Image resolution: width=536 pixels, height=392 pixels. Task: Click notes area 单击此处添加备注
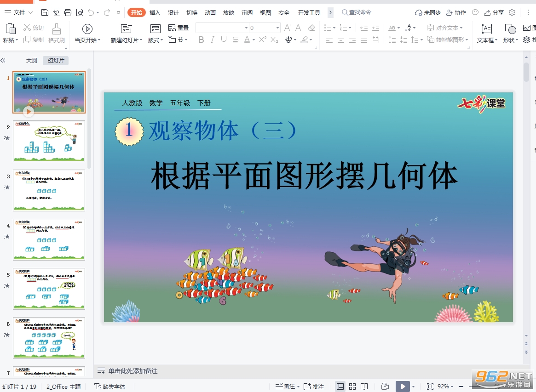pos(133,371)
